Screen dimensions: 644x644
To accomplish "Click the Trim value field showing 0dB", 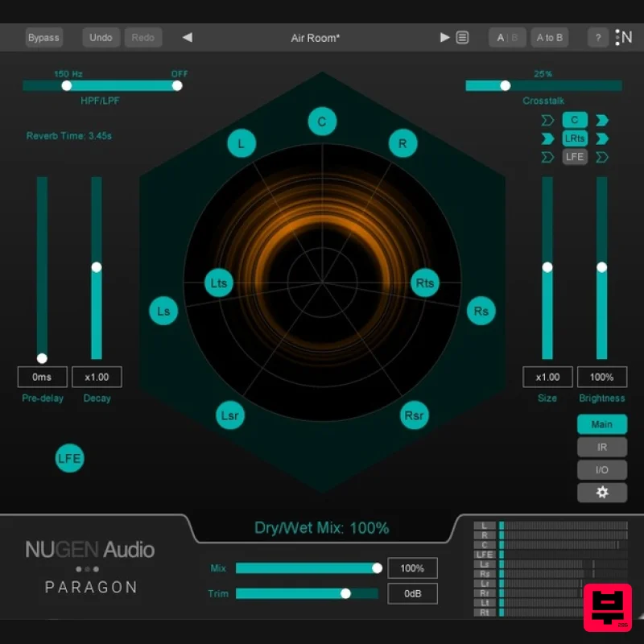I will point(412,593).
